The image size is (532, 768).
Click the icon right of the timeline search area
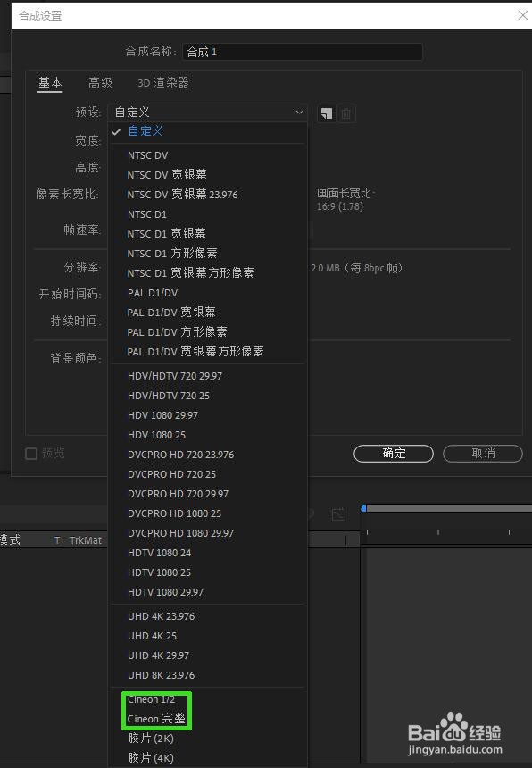click(338, 514)
